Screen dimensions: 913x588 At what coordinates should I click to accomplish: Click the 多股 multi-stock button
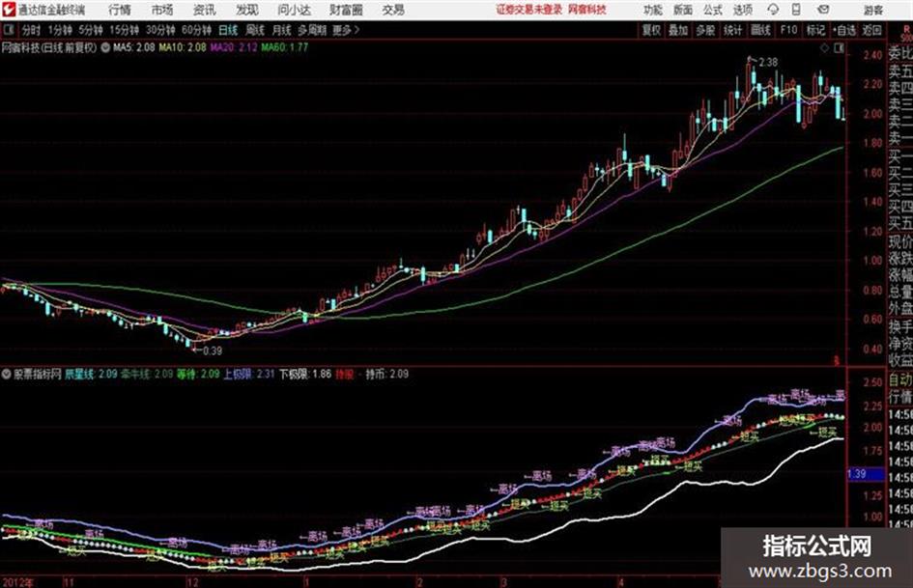pyautogui.click(x=705, y=30)
